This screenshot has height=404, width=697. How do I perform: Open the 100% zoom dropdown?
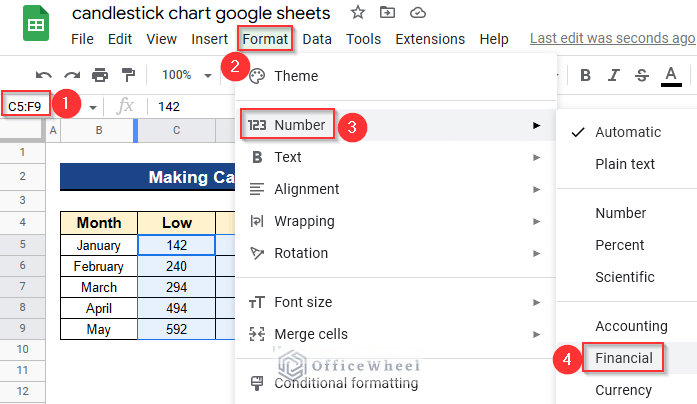pos(183,75)
